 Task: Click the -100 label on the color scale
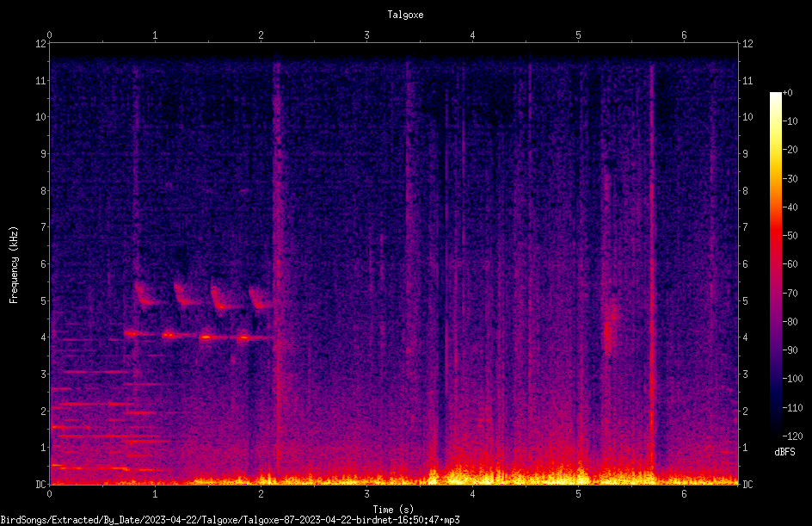tap(791, 378)
